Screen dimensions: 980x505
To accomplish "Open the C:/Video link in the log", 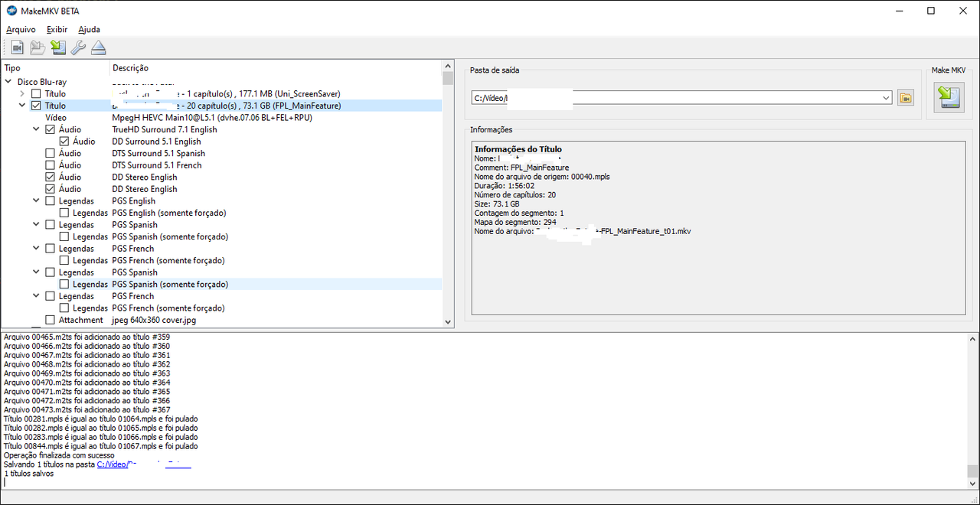I will point(144,464).
